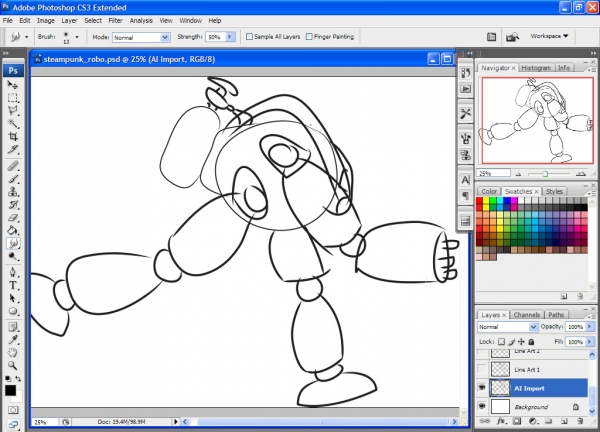Select the Clone Stamp tool
Screen dimensions: 600x432
click(x=13, y=191)
